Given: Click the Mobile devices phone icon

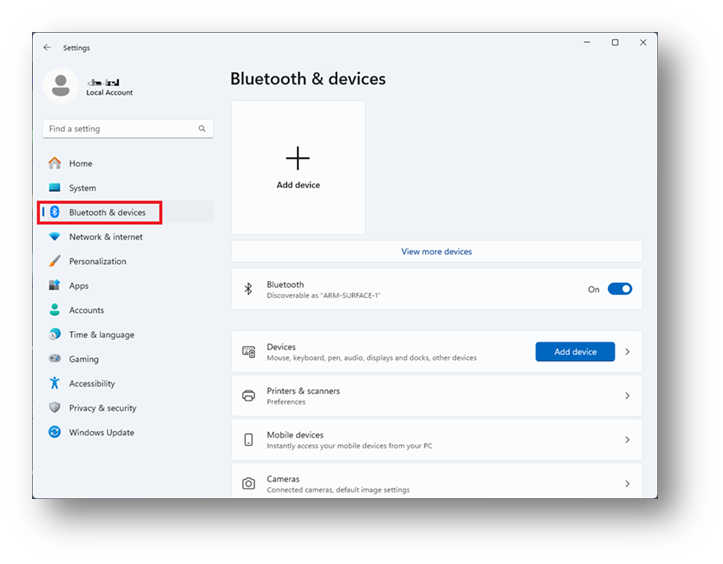Looking at the screenshot, I should point(249,439).
